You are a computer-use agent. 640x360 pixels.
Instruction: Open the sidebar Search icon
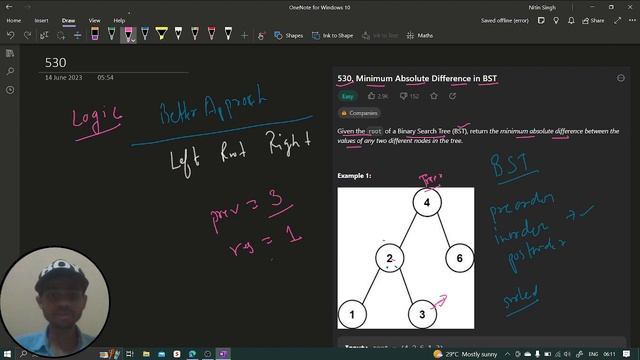click(x=10, y=71)
